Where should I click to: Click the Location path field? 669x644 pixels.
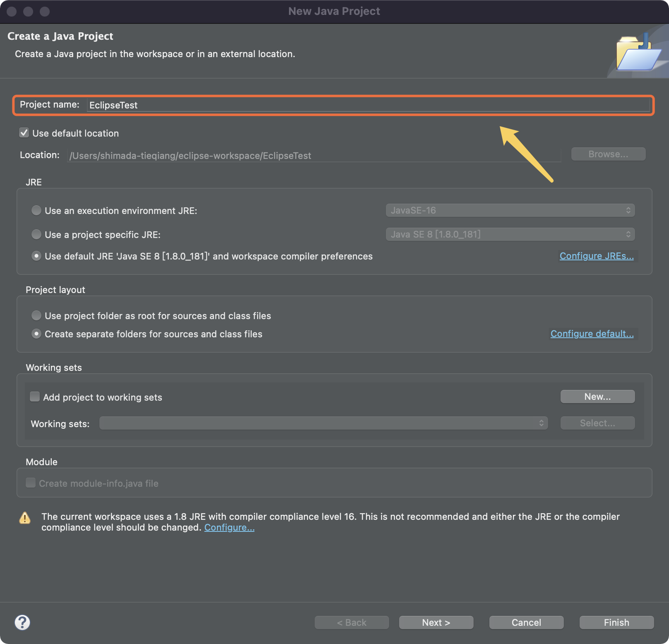pyautogui.click(x=314, y=156)
